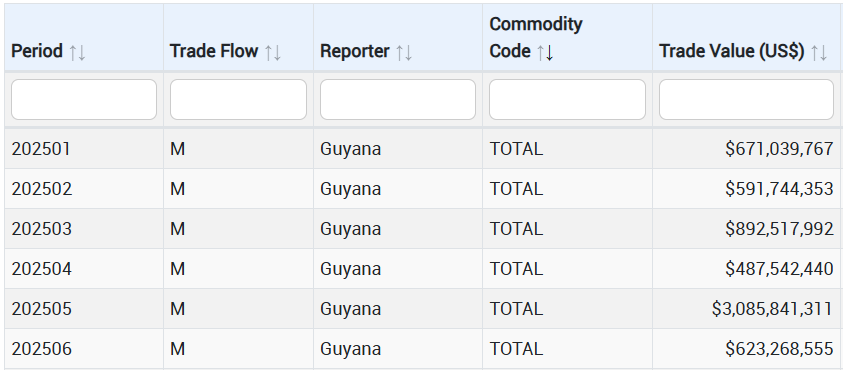
Task: Click TOTAL in the 202504 row
Action: click(x=516, y=268)
